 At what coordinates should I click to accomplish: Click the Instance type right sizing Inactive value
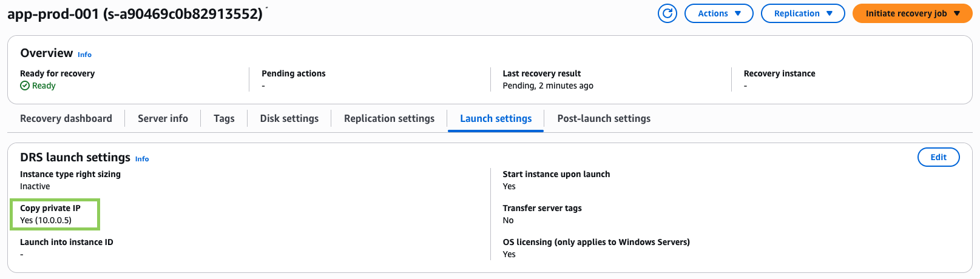(x=35, y=186)
